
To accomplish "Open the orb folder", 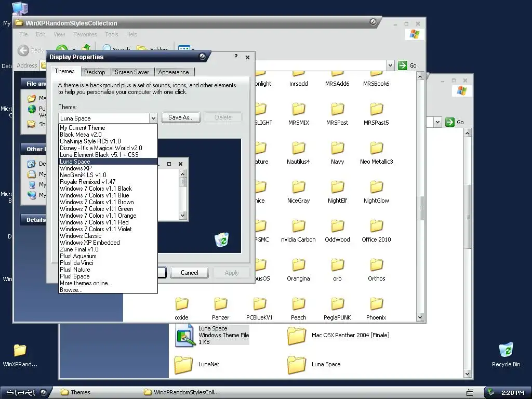I will point(337,265).
